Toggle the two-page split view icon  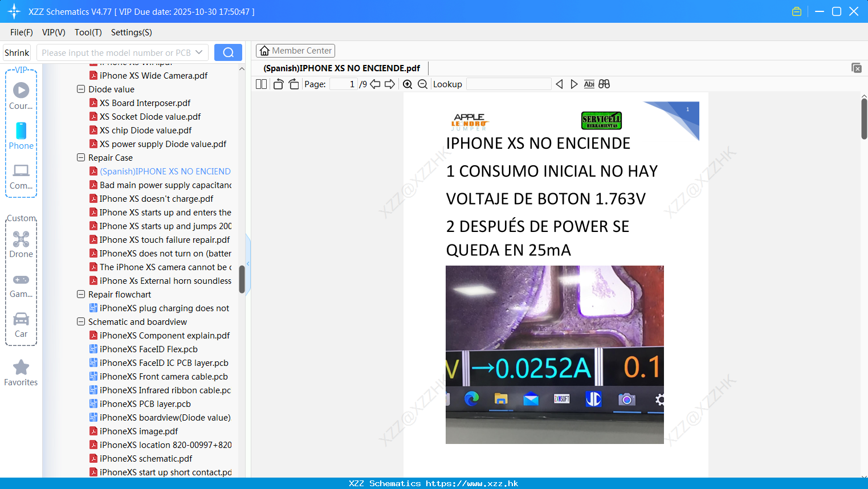coord(261,84)
